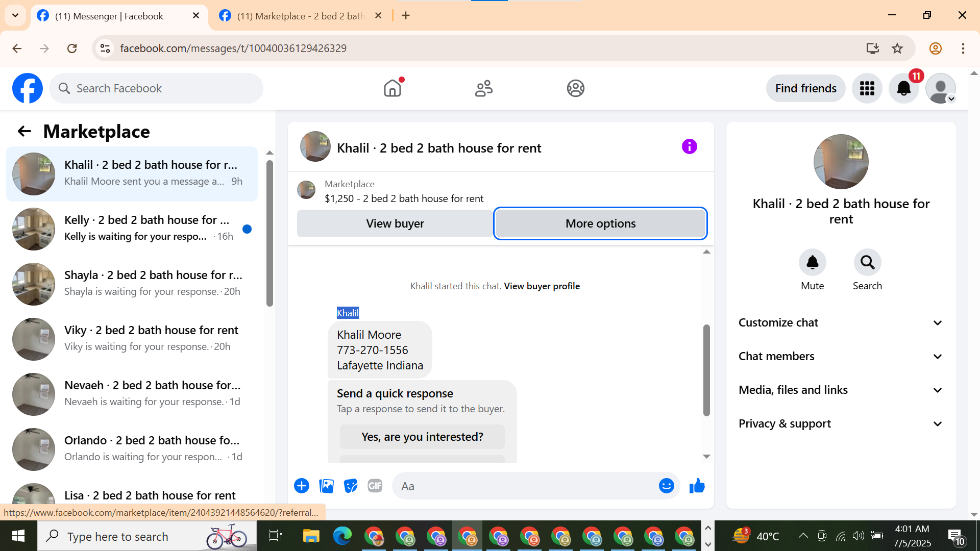Image resolution: width=980 pixels, height=551 pixels.
Task: Click Find friends button
Action: [x=805, y=88]
